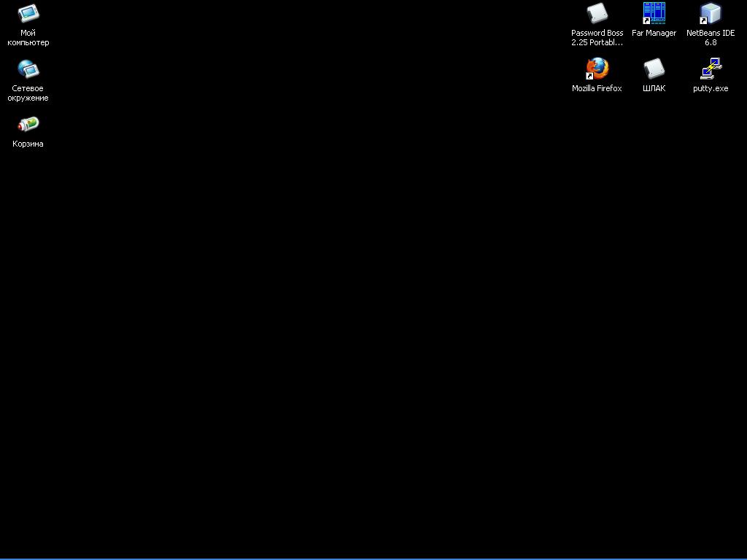Screen dimensions: 747x560
Task: Click the Far Manager shortcut icon
Action: (654, 14)
